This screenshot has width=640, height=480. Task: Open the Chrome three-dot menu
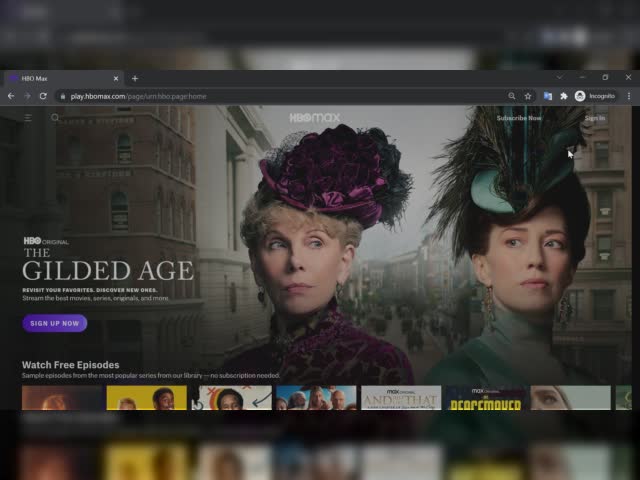[629, 96]
